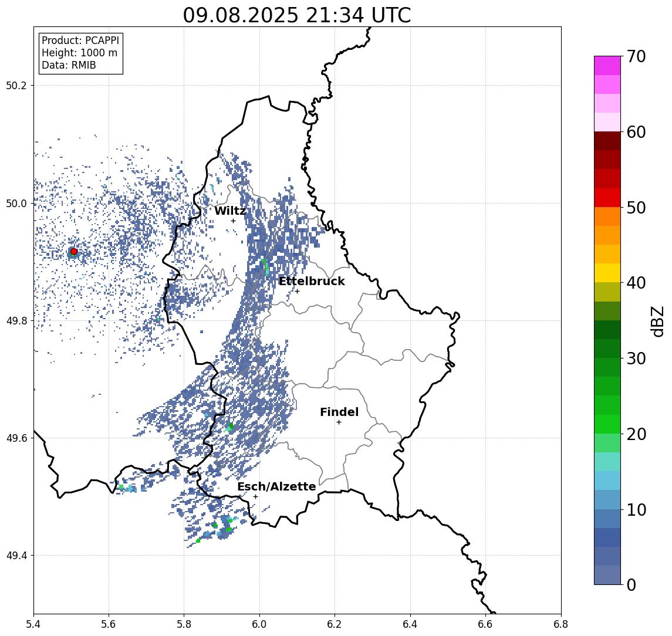The width and height of the screenshot is (672, 636).
Task: Click the 6.6 longitude axis label
Action: click(x=485, y=624)
